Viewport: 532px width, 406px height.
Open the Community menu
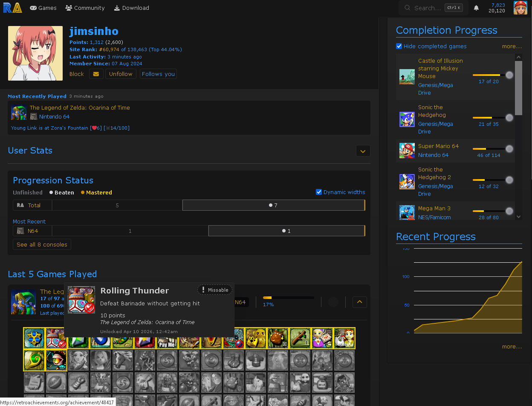click(x=85, y=8)
